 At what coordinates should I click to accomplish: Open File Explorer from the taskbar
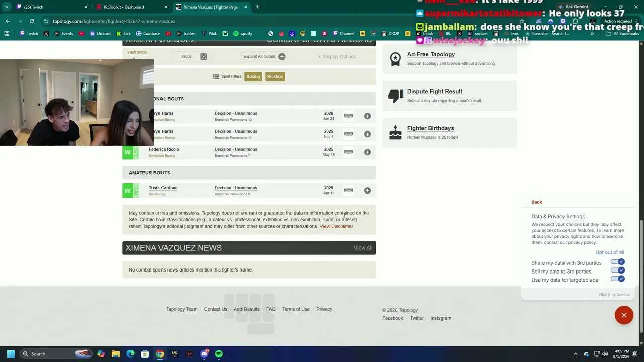(x=115, y=354)
